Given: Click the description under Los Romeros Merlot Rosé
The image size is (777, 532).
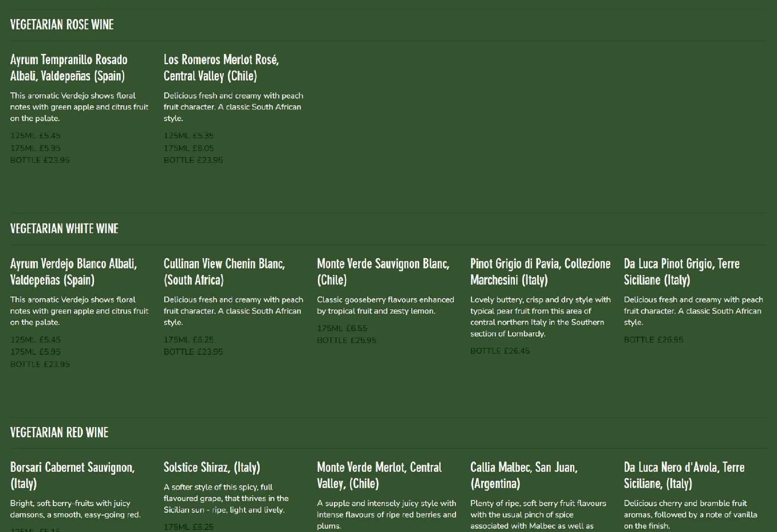Looking at the screenshot, I should [233, 107].
